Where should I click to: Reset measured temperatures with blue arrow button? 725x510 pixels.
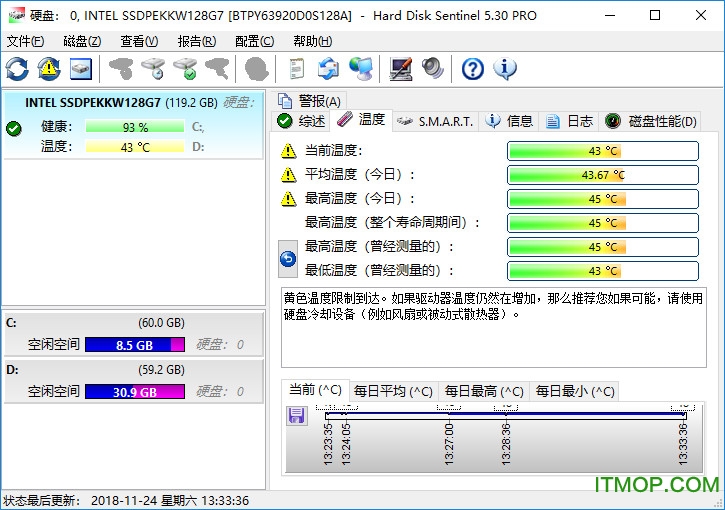point(288,259)
